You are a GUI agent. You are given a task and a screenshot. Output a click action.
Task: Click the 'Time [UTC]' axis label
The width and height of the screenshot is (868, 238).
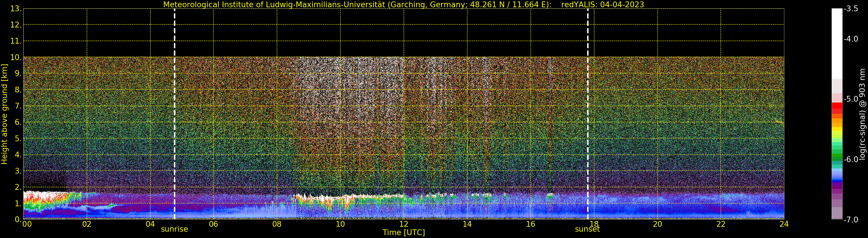404,233
